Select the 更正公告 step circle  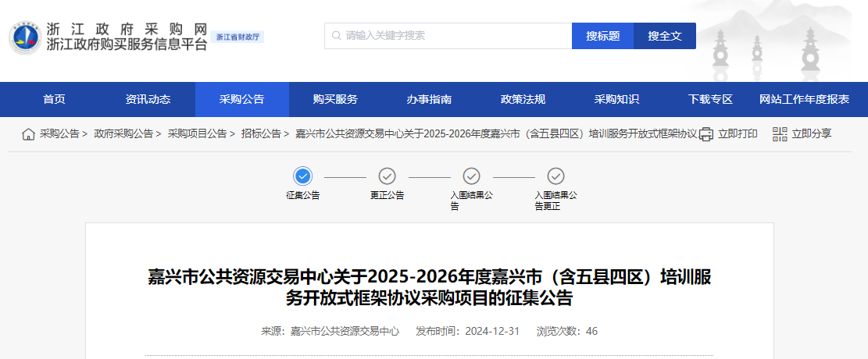[387, 176]
